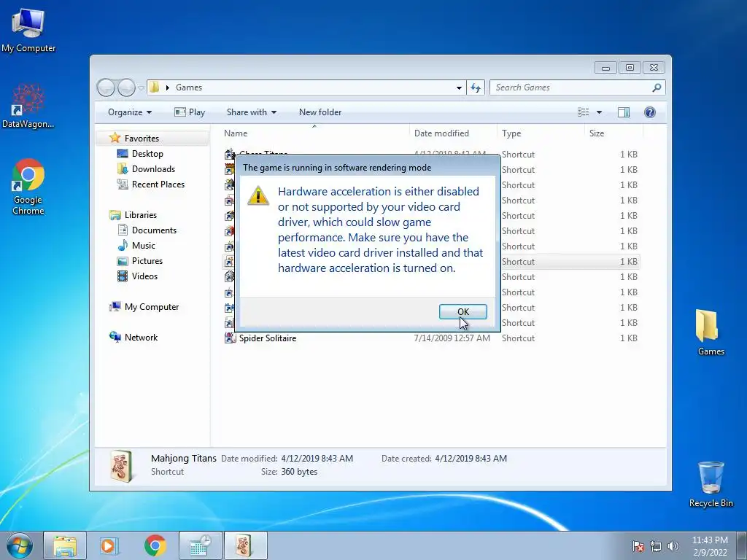
Task: Open the Windows Start menu
Action: [x=20, y=545]
